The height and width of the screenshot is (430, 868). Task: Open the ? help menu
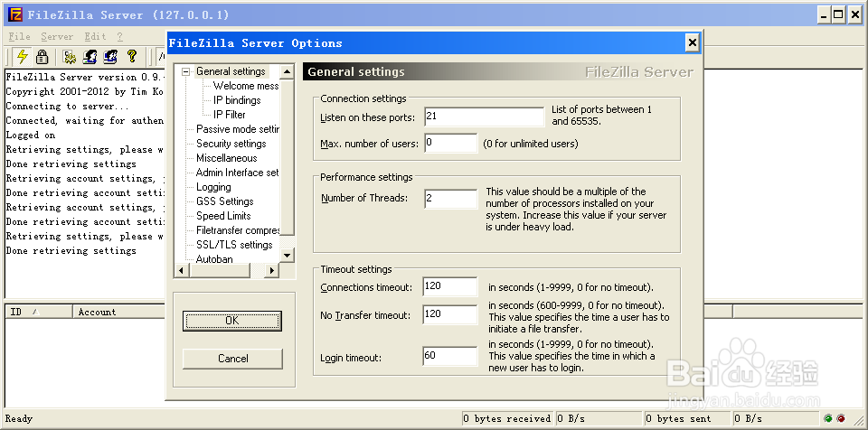tap(119, 36)
